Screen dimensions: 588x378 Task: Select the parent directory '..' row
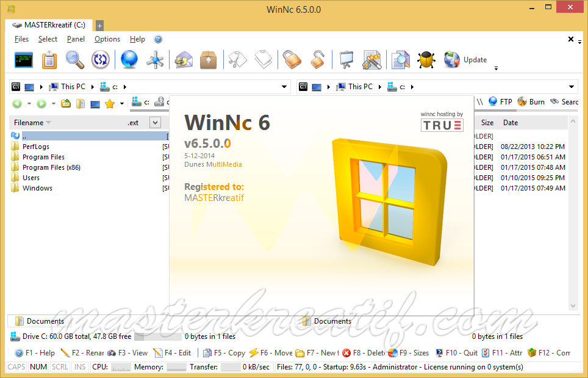pos(89,136)
